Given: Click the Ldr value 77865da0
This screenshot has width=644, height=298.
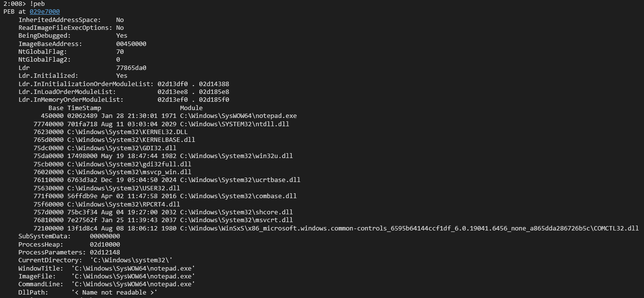Looking at the screenshot, I should pyautogui.click(x=131, y=68).
